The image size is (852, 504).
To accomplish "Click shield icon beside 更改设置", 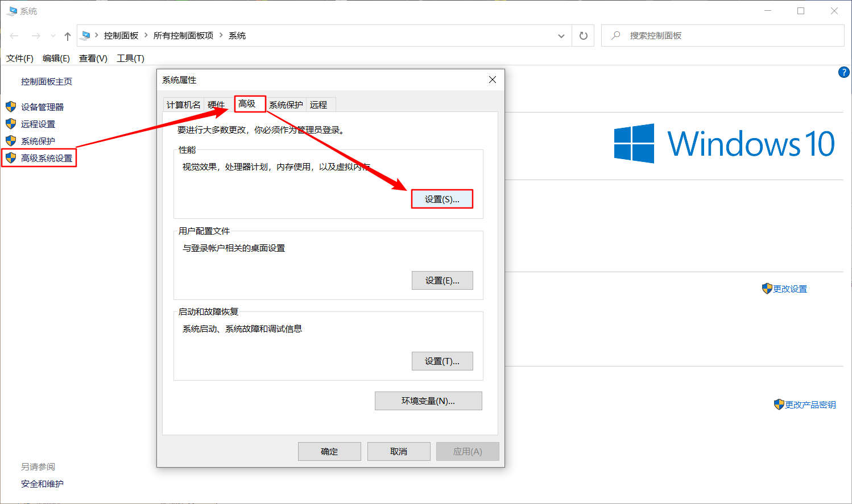I will [767, 289].
